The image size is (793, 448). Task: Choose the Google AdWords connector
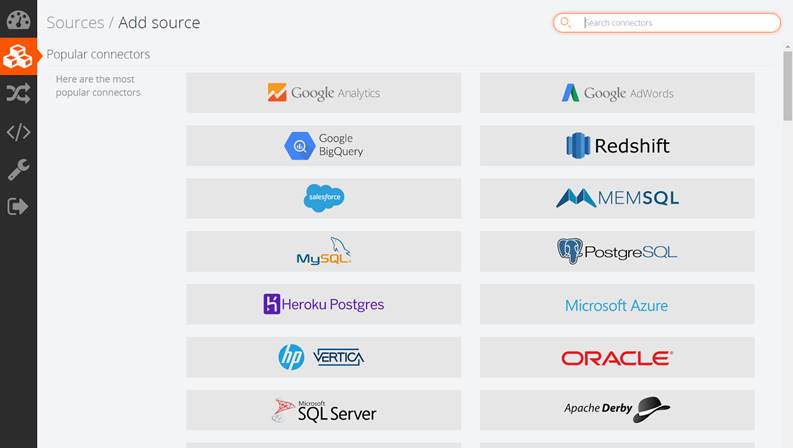click(617, 93)
